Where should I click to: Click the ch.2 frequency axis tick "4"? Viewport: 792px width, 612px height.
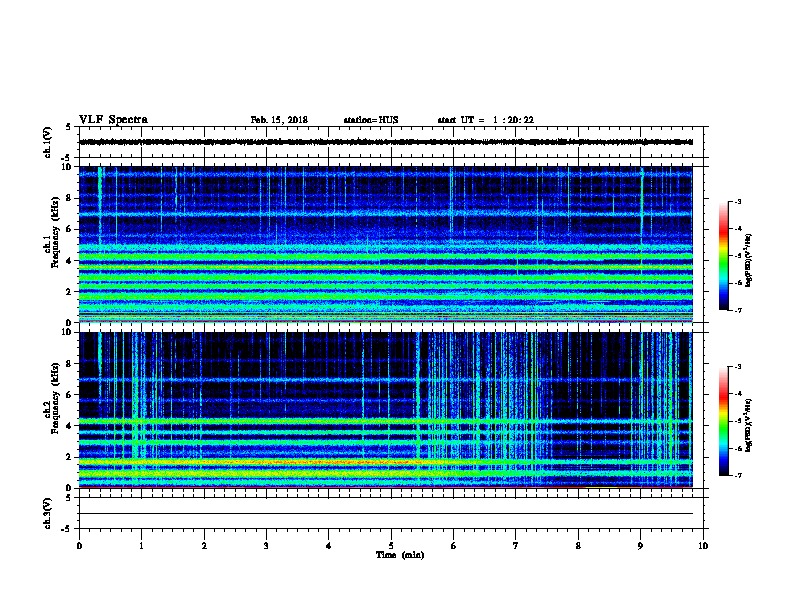pos(69,426)
